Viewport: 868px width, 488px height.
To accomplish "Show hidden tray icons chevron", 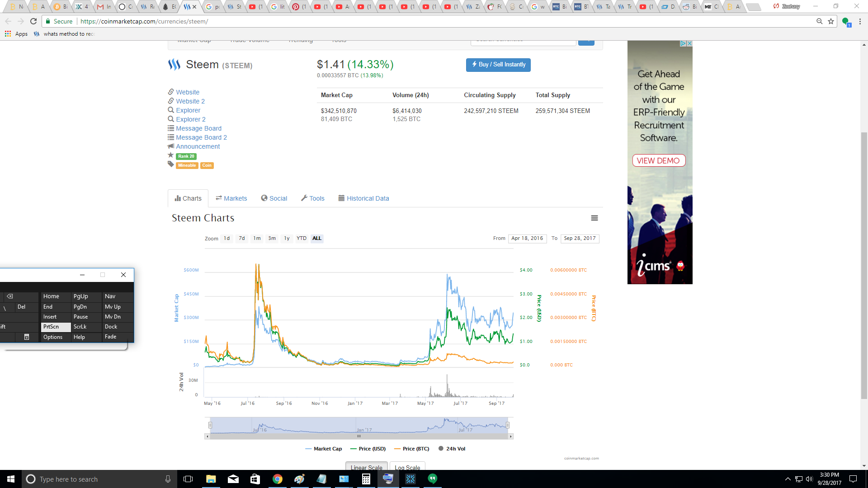I will click(788, 479).
